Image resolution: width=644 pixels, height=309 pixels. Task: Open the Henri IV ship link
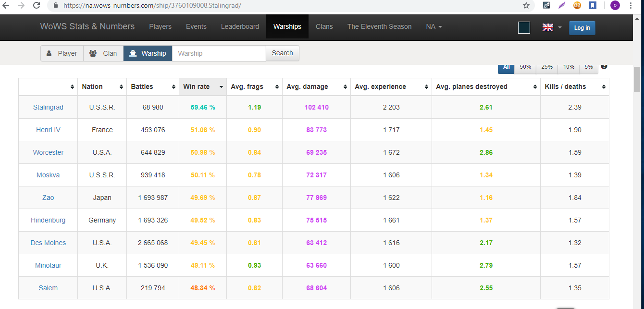tap(48, 130)
